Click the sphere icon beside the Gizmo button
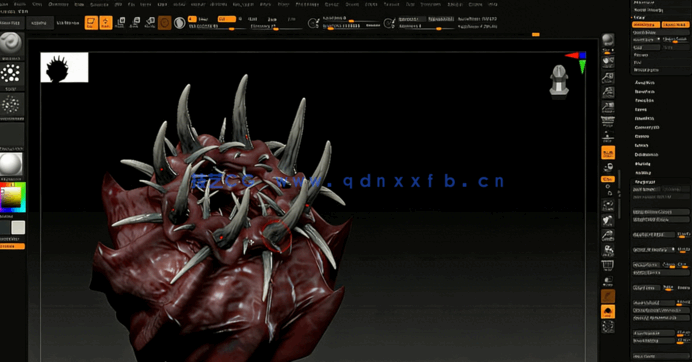 point(179,23)
